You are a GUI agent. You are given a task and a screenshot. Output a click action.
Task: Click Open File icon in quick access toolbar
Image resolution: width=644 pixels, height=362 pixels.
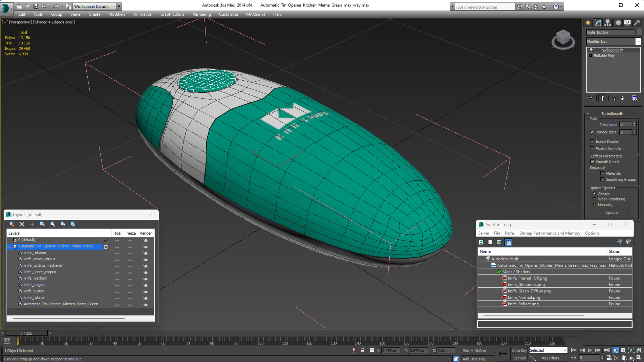[x=28, y=6]
